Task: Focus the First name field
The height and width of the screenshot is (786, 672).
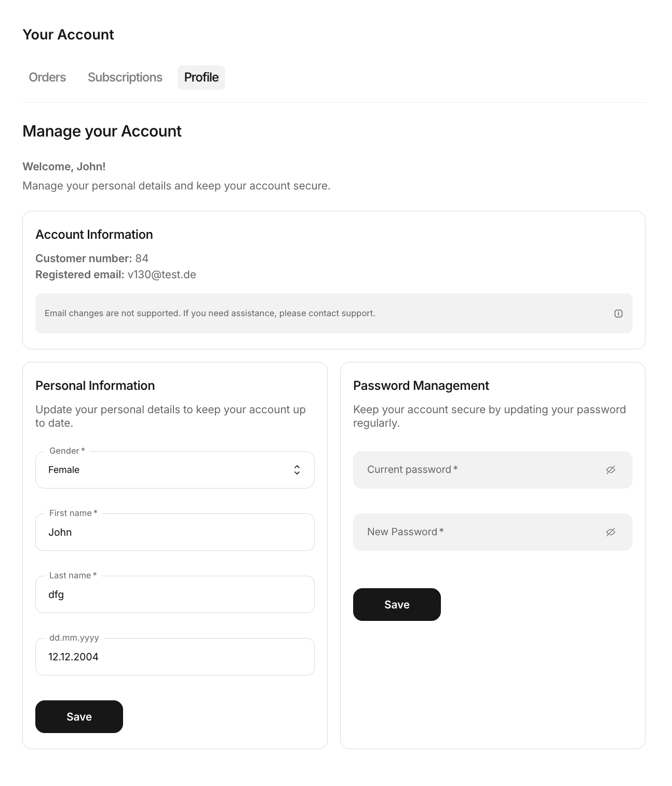Action: pyautogui.click(x=174, y=532)
